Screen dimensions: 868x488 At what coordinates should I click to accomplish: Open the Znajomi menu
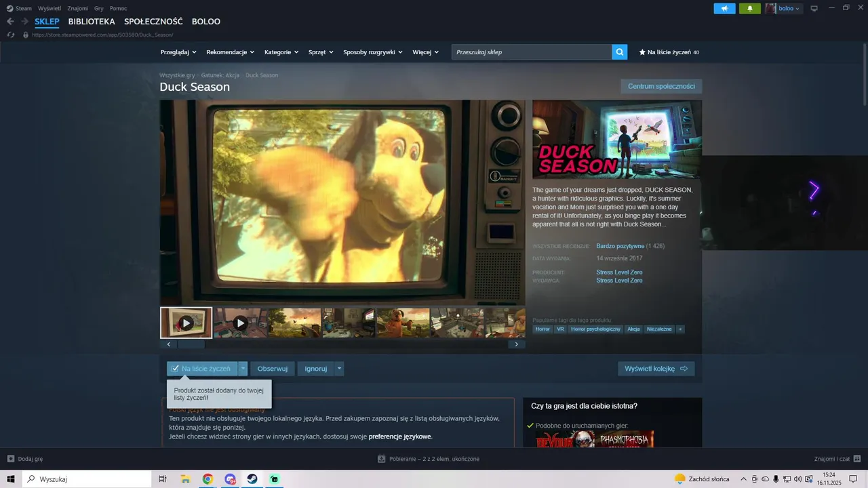coord(77,8)
